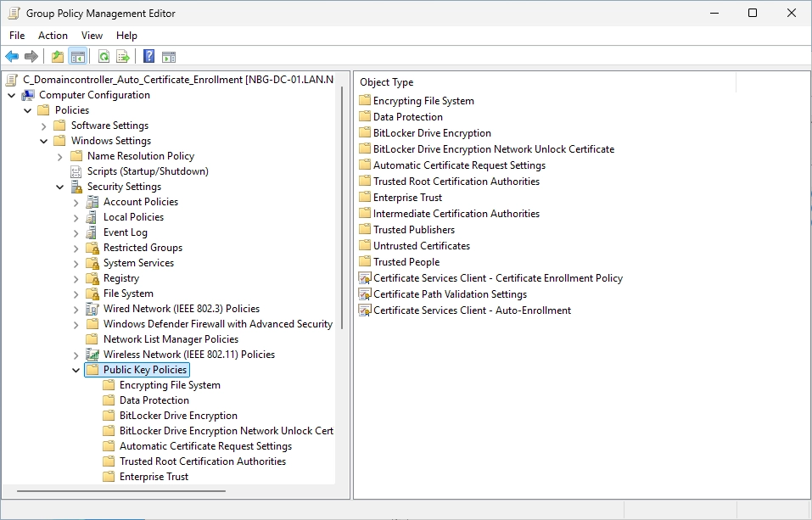The height and width of the screenshot is (520, 812).
Task: Open the View menu
Action: pos(92,36)
